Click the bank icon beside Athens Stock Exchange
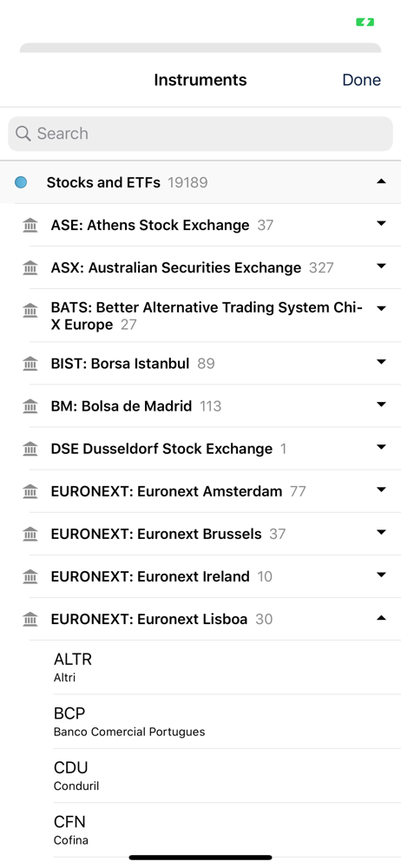 [x=30, y=226]
